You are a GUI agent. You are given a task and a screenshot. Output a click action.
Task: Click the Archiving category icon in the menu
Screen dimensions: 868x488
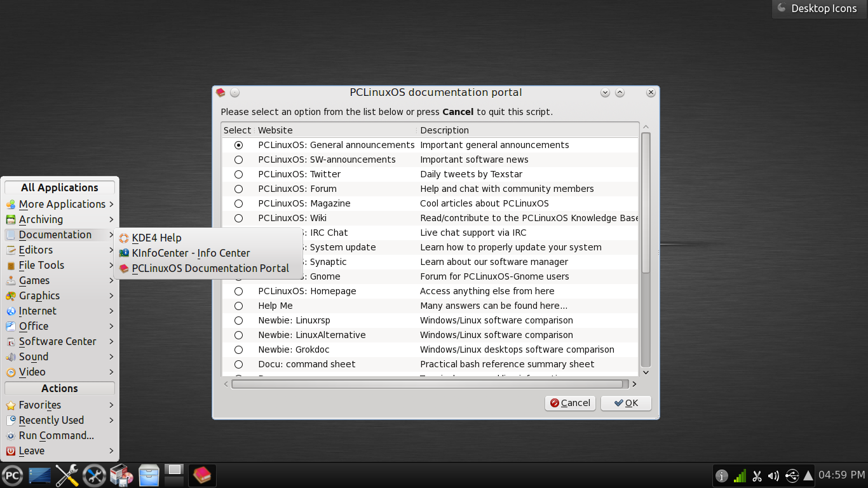point(11,220)
